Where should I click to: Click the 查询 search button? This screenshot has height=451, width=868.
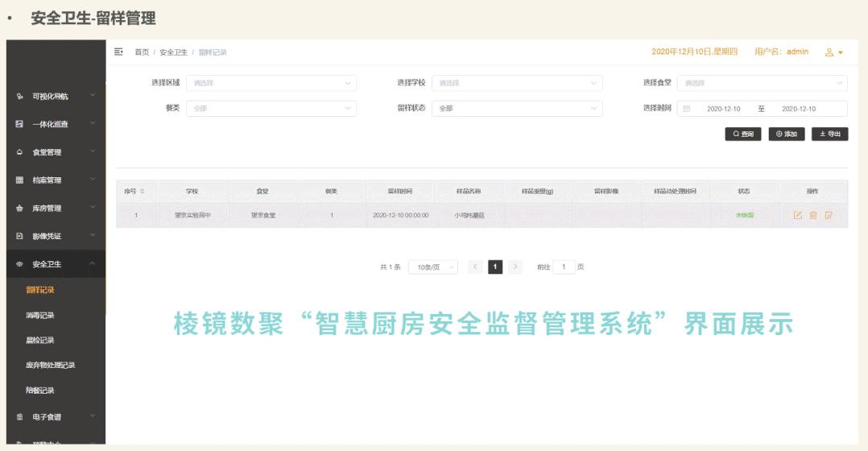[x=743, y=134]
